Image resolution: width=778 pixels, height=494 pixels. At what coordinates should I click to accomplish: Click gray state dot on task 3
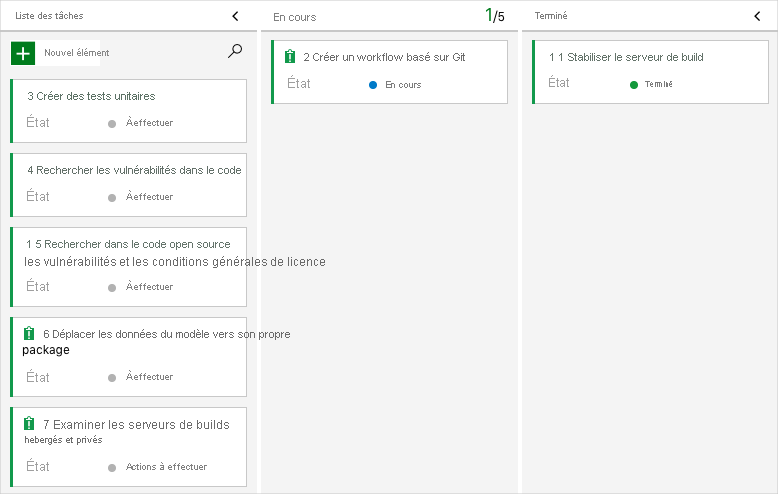[112, 123]
